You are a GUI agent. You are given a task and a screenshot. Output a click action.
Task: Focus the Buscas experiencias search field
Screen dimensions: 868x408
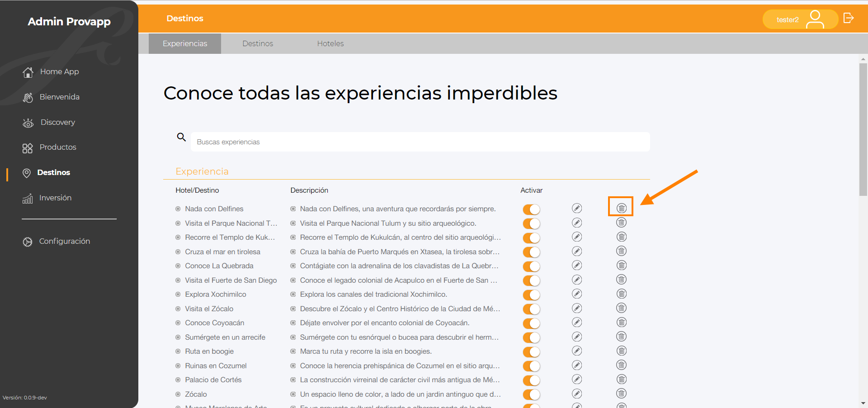420,142
